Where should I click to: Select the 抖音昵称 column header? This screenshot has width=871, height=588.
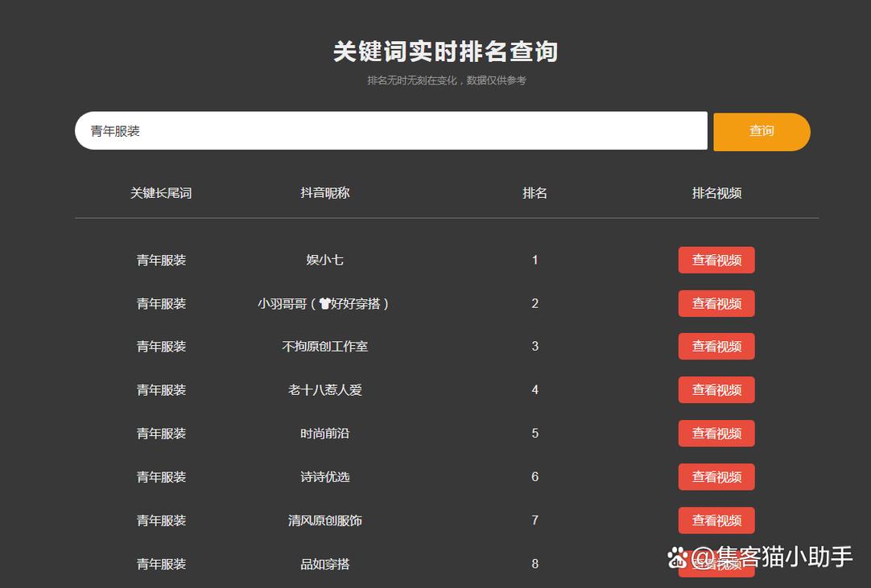tap(325, 193)
